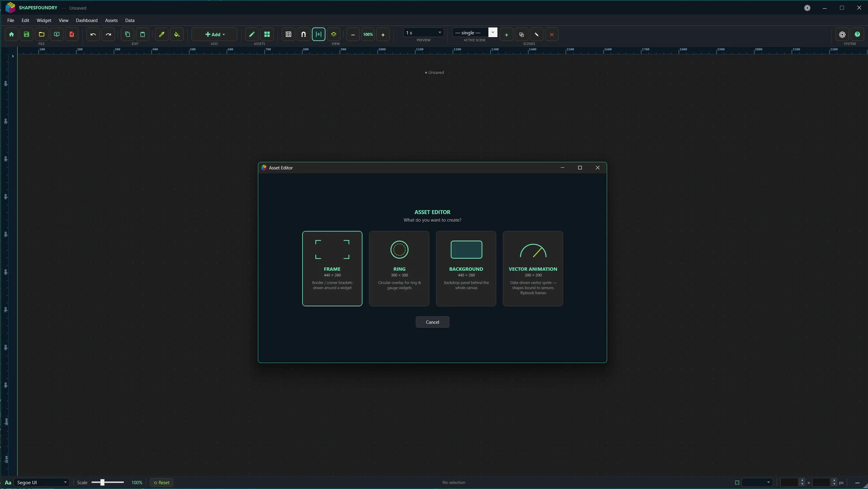Screen dimensions: 868x489
Task: Open the preview interval dropdown showing 1 s
Action: [423, 33]
